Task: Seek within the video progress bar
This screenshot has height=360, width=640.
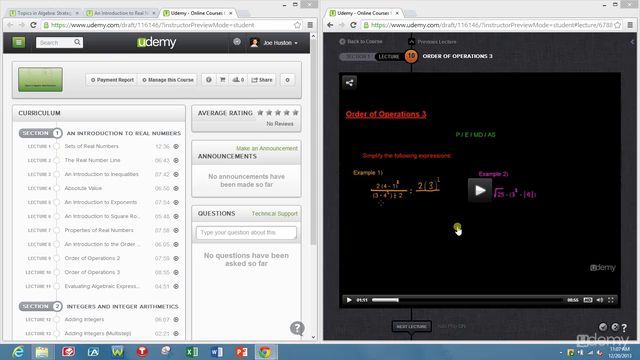Action: click(467, 300)
